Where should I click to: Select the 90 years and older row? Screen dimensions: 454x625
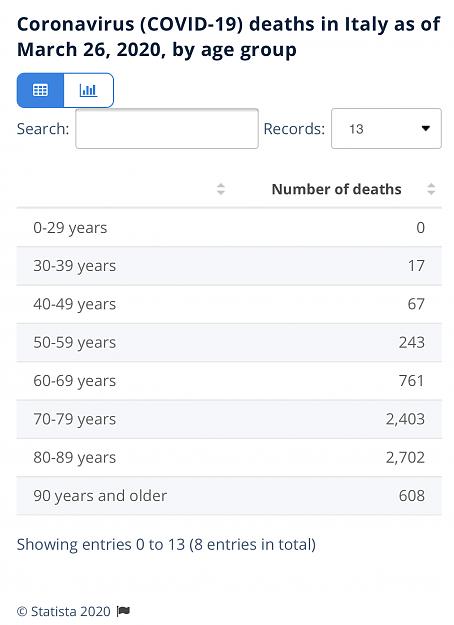click(x=229, y=495)
